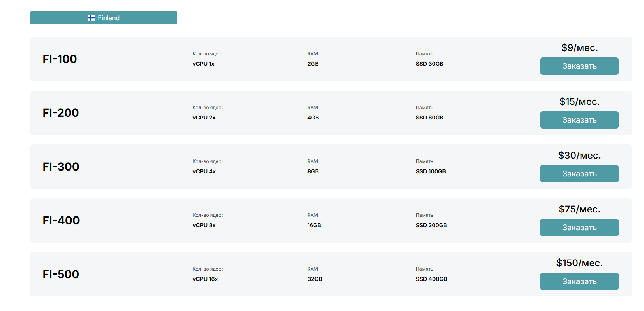Click the FI-300 plan heading
Viewport: 644px width, 311px height.
tap(61, 167)
